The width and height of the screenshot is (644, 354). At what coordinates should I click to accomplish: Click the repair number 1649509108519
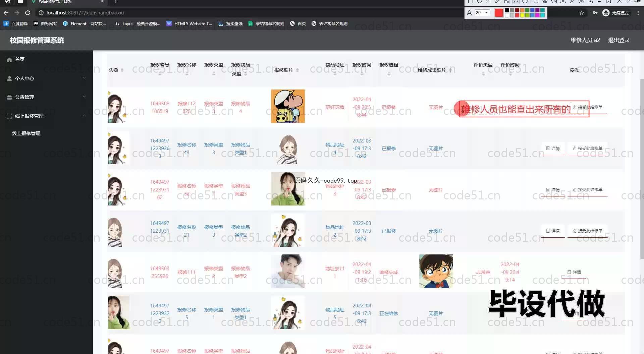pos(160,107)
